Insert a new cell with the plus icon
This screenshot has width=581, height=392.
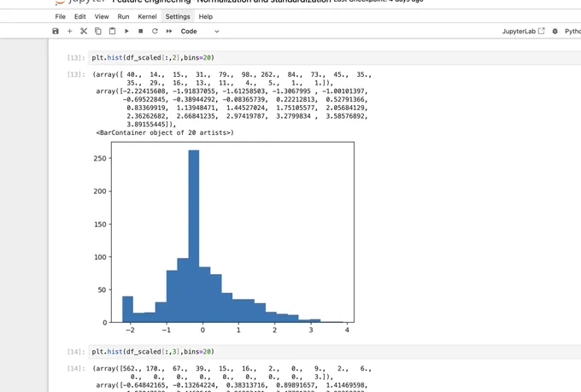[70, 31]
